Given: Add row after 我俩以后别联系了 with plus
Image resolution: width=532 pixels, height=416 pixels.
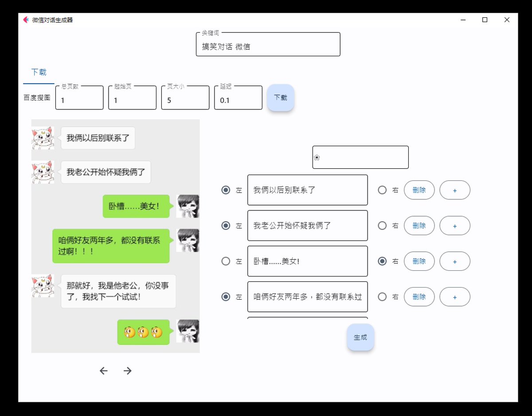Looking at the screenshot, I should (x=455, y=190).
